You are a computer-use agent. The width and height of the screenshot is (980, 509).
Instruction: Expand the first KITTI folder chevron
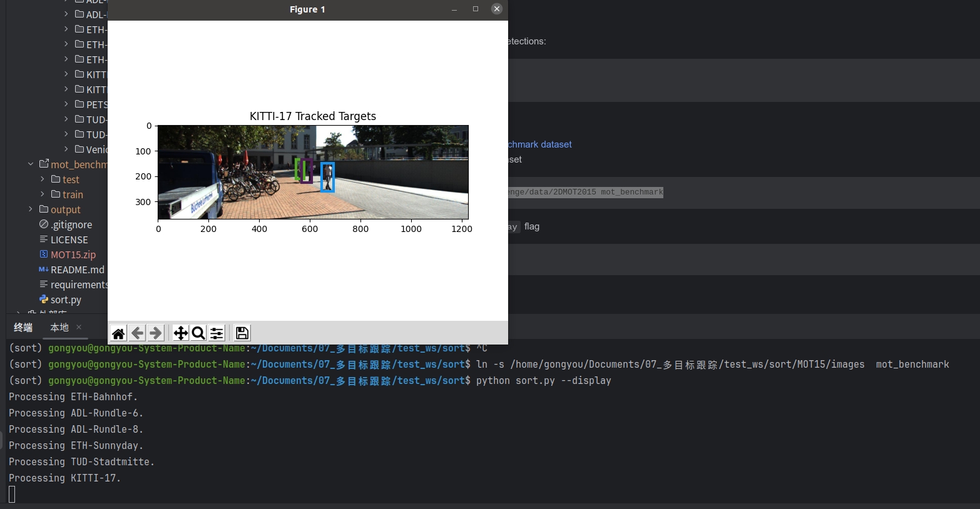click(66, 74)
